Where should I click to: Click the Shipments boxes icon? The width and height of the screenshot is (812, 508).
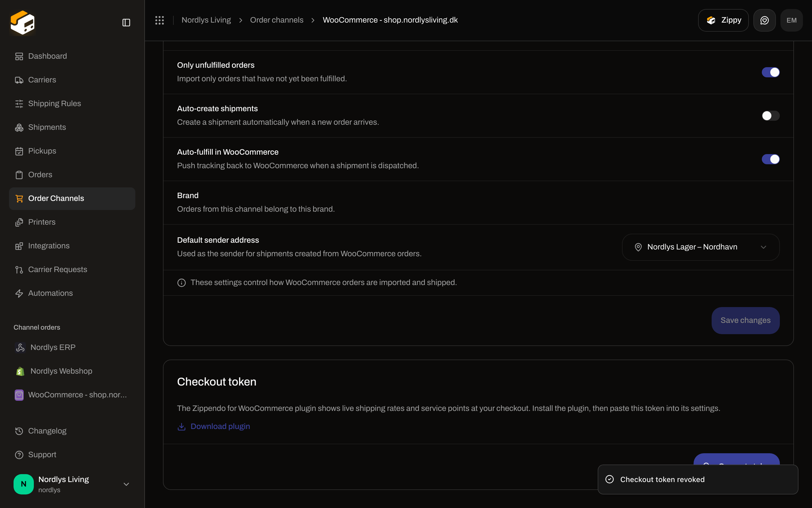pyautogui.click(x=19, y=127)
